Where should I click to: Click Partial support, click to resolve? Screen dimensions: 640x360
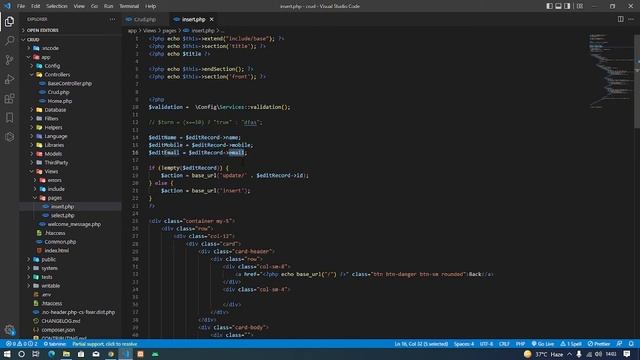(x=105, y=344)
